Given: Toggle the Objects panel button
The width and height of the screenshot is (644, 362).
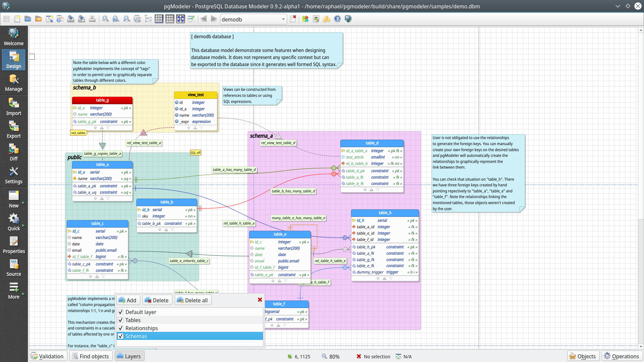Looking at the screenshot, I should pyautogui.click(x=583, y=356).
